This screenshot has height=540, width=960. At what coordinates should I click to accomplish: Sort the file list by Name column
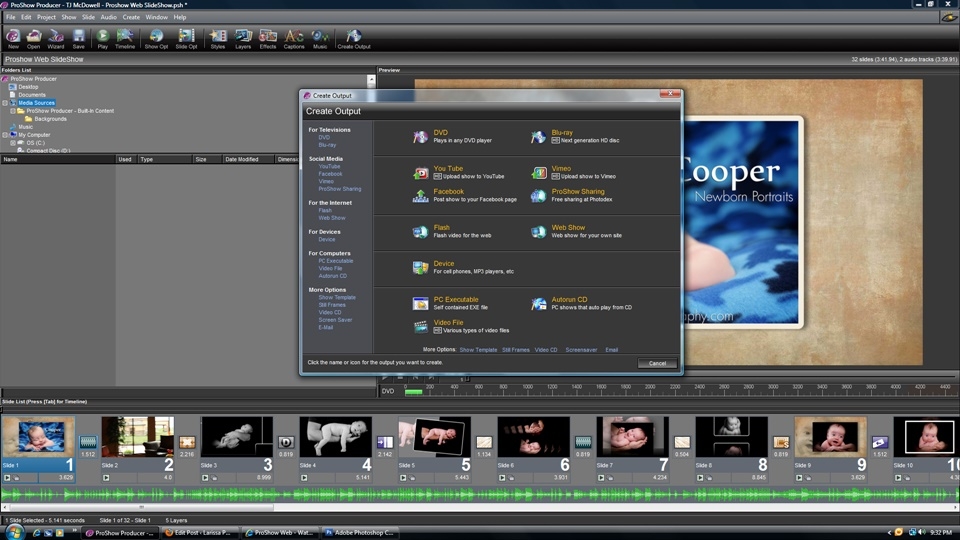58,159
